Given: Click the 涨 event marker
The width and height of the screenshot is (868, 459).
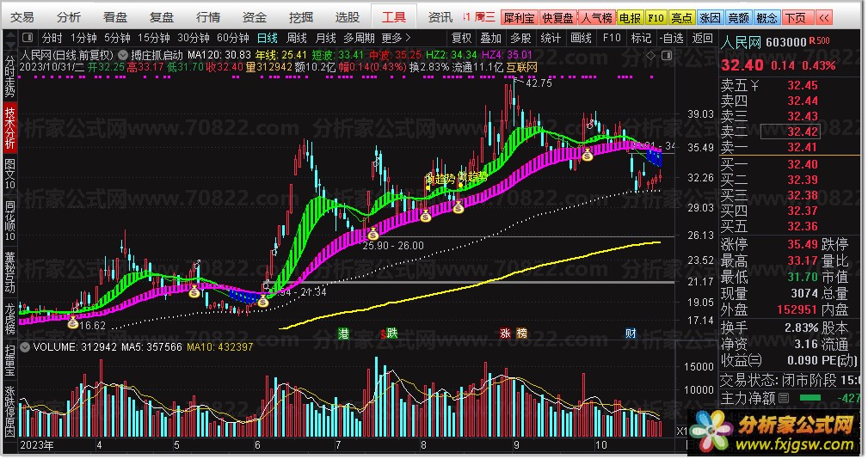Looking at the screenshot, I should (x=506, y=333).
